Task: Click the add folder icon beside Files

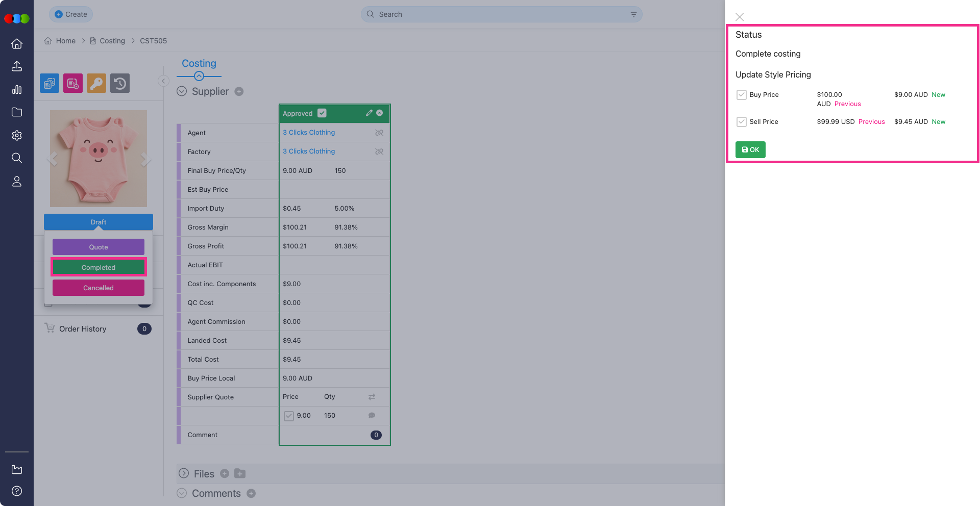Action: tap(240, 474)
